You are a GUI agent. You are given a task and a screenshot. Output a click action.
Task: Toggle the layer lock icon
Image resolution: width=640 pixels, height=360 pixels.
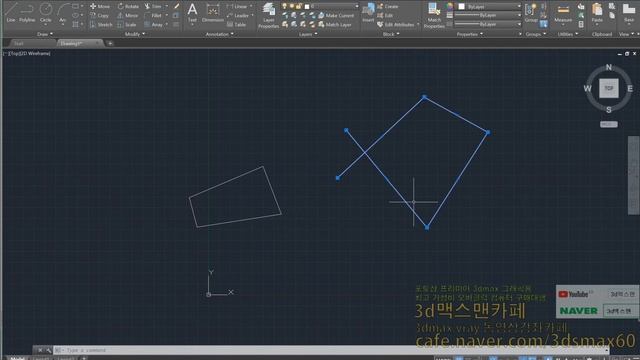point(299,6)
